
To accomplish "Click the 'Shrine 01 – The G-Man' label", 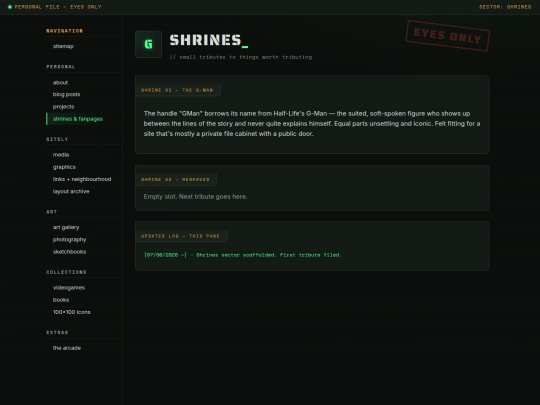I will pos(177,90).
